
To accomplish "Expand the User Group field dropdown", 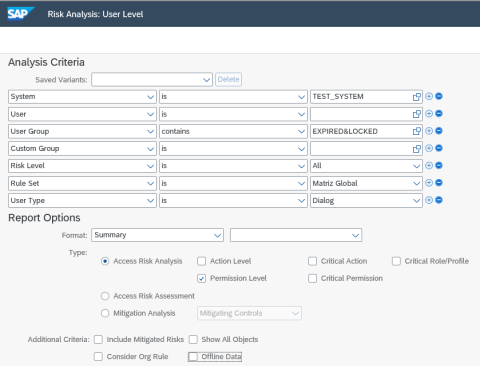I will click(150, 132).
